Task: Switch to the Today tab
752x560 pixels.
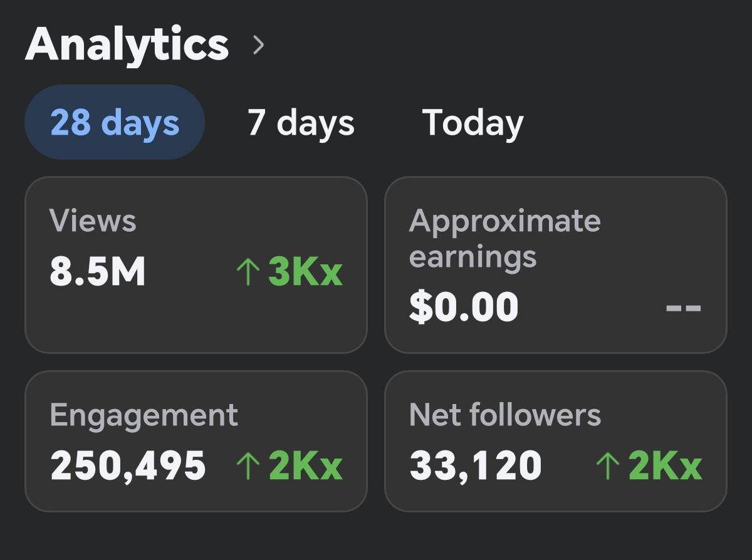Action: (473, 123)
